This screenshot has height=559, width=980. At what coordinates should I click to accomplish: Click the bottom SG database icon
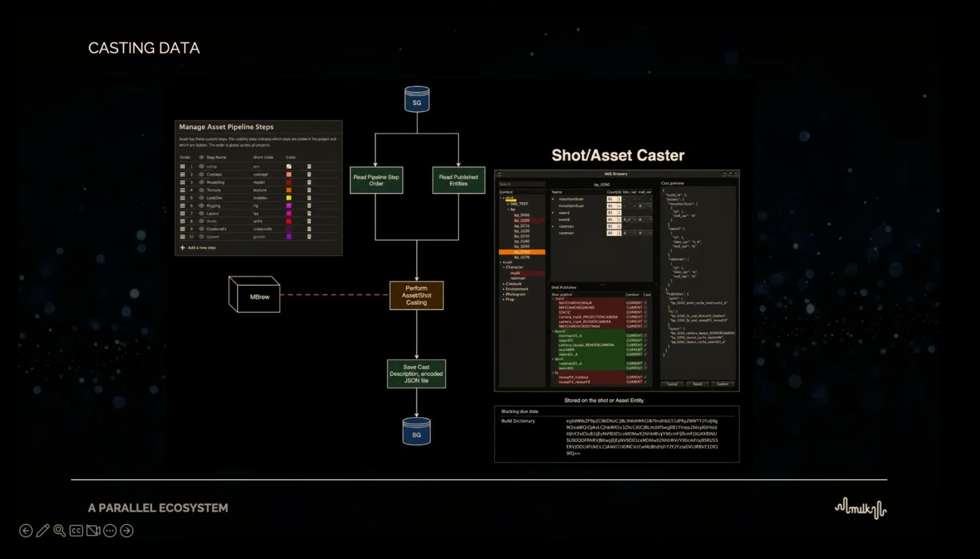point(416,431)
